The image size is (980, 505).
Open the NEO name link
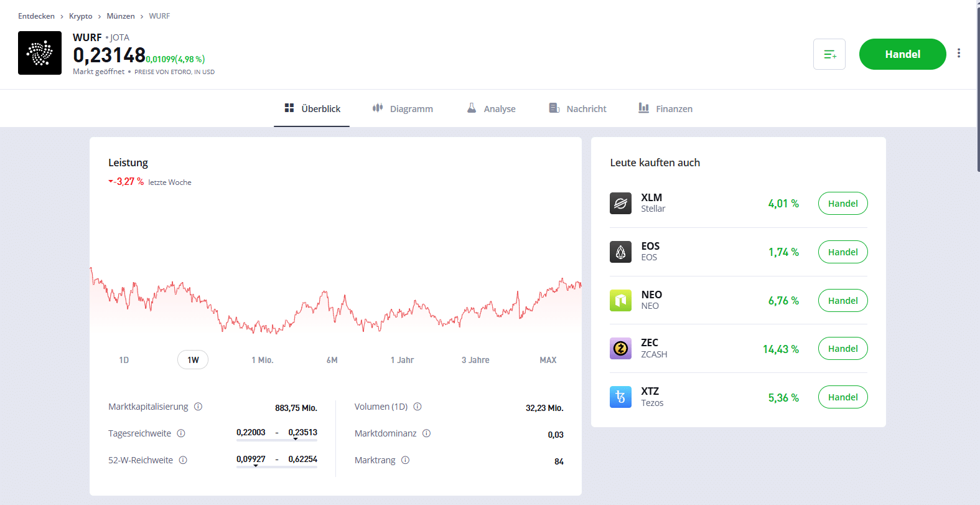651,300
